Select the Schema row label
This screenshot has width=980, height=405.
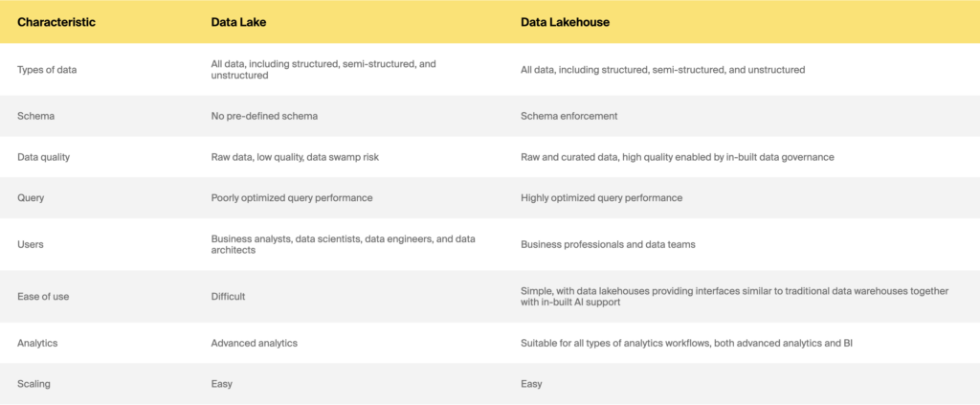pyautogui.click(x=35, y=116)
